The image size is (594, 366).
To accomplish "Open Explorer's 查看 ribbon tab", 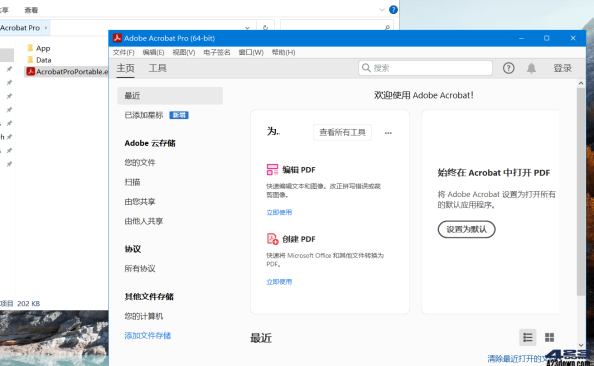I will (31, 10).
